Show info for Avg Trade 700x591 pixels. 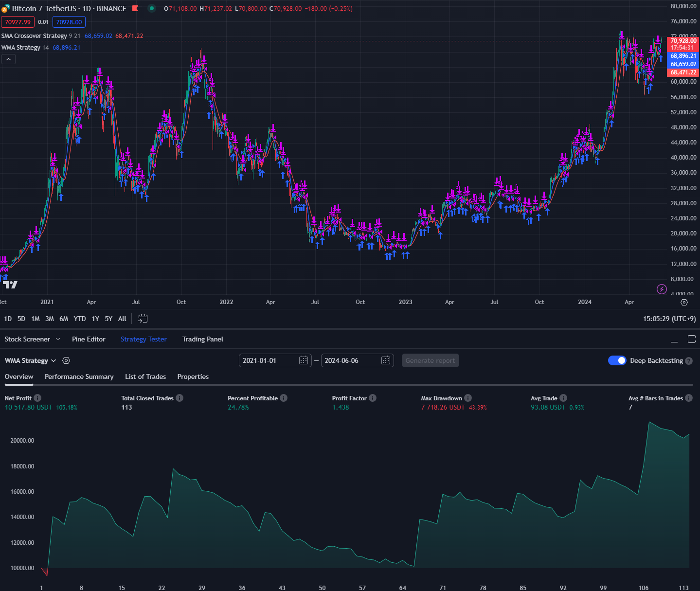point(563,398)
